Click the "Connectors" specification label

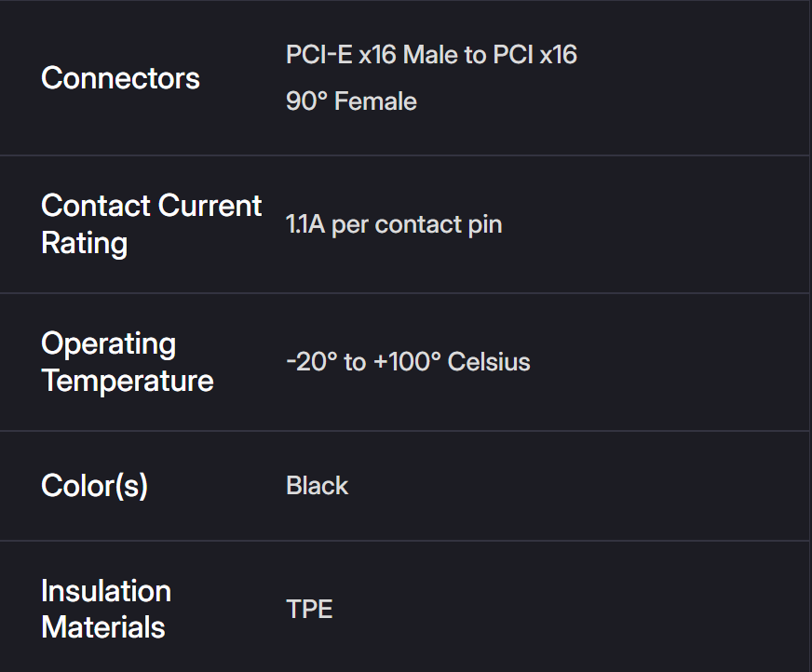tap(120, 78)
